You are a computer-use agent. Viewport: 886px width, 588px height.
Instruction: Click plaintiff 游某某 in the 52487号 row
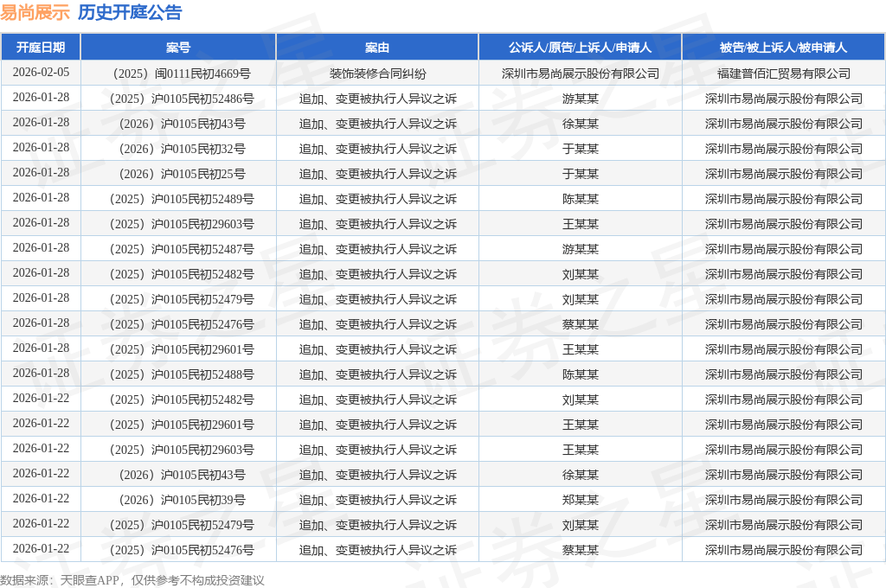coord(581,249)
